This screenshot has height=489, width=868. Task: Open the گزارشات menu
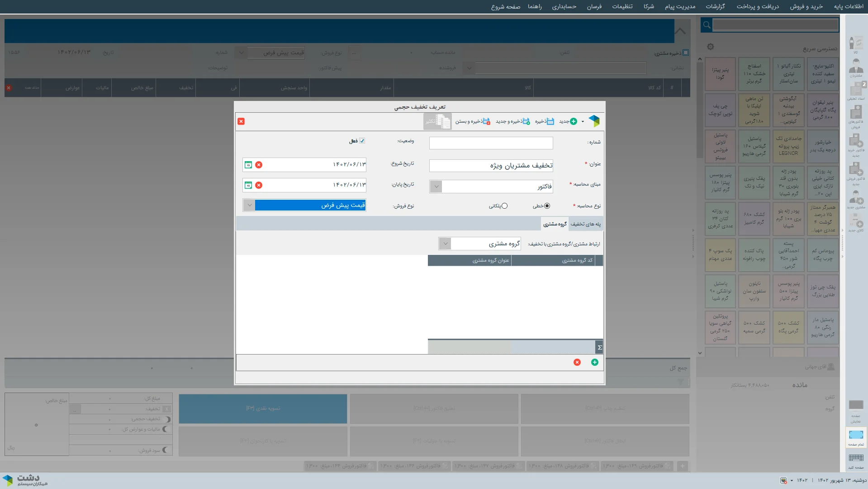point(715,6)
